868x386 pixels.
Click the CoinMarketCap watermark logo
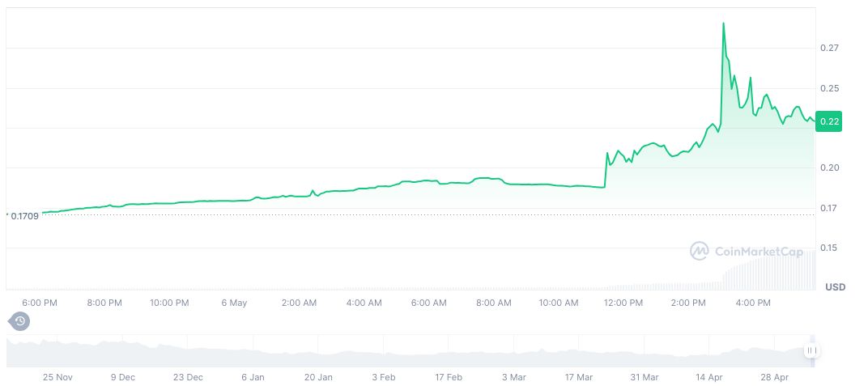746,252
